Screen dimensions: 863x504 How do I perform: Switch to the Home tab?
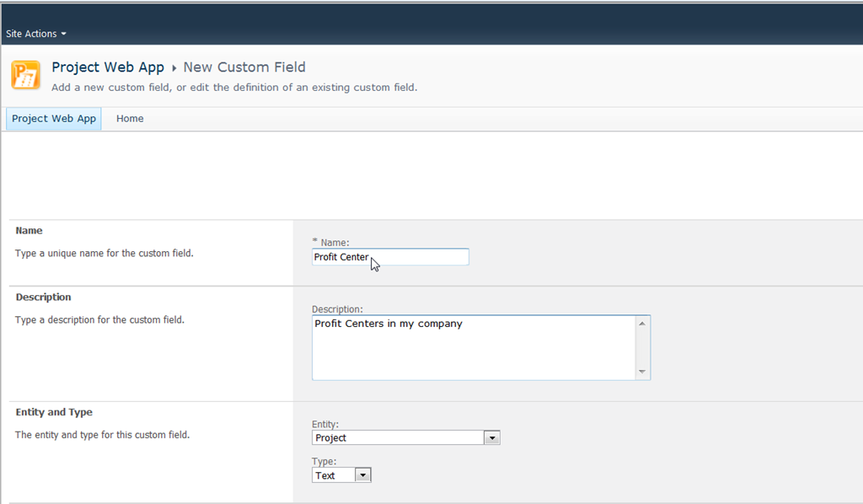pyautogui.click(x=130, y=119)
